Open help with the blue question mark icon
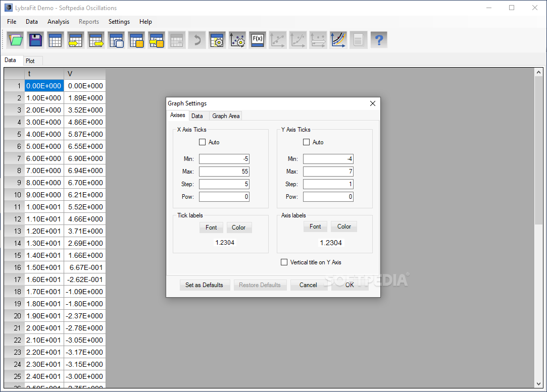 (379, 40)
